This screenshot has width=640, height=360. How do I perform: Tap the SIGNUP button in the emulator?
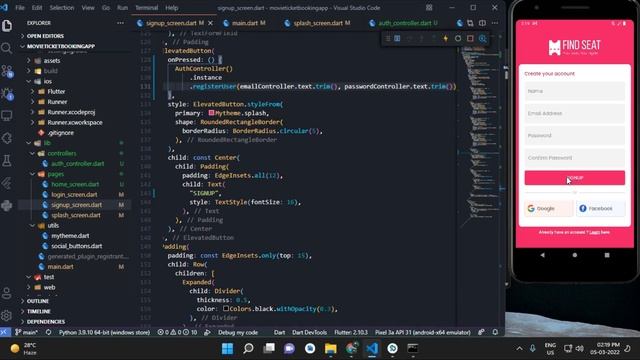pos(574,178)
